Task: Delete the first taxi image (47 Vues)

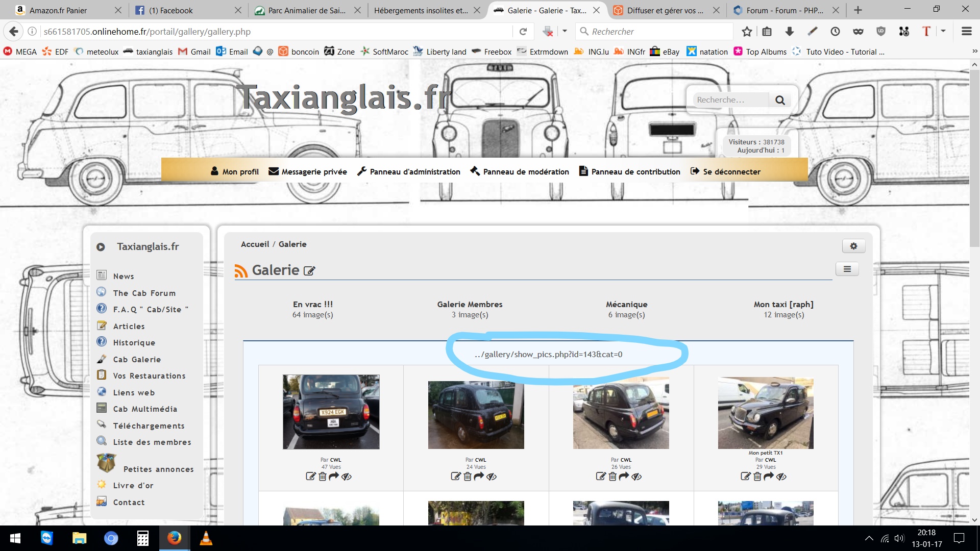Action: pos(323,477)
